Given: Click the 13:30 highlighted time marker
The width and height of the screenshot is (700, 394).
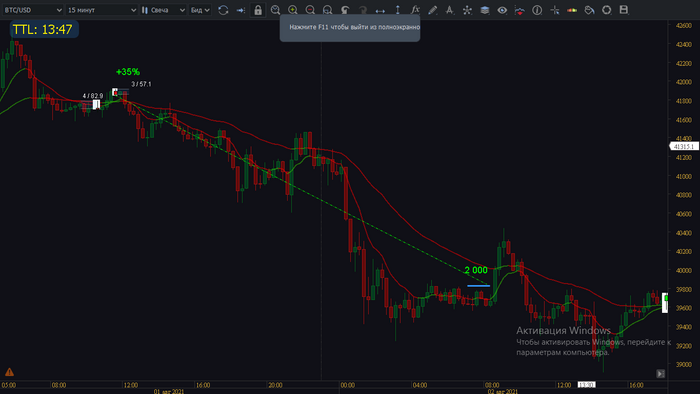Looking at the screenshot, I should [586, 385].
